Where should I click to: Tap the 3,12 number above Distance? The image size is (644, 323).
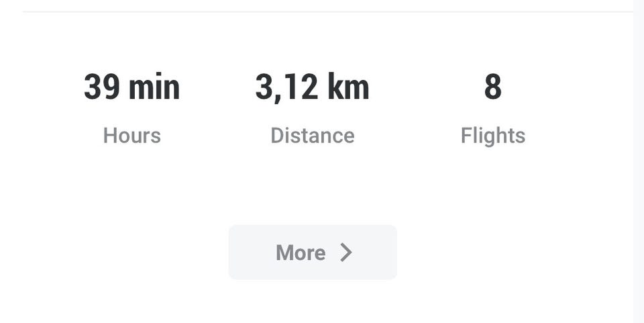pyautogui.click(x=286, y=88)
